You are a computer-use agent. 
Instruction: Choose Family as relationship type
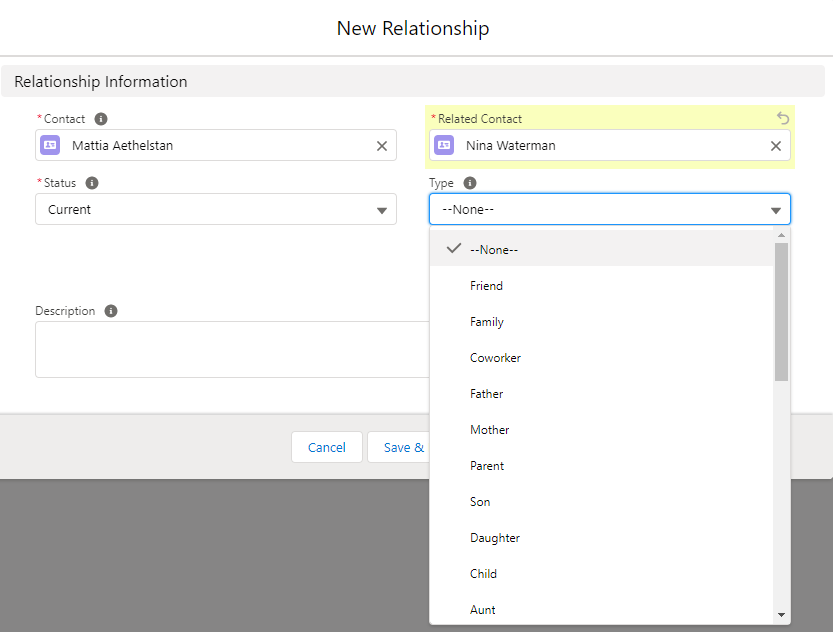[x=601, y=322]
